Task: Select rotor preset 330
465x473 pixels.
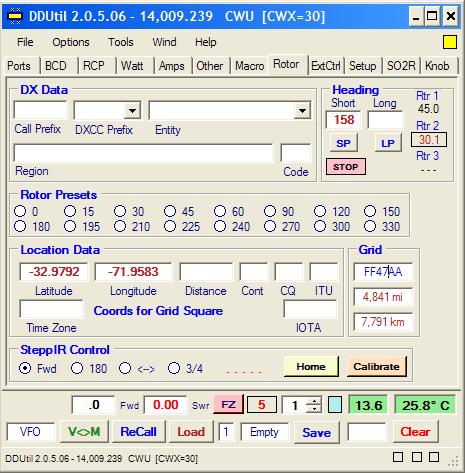Action: click(x=370, y=226)
